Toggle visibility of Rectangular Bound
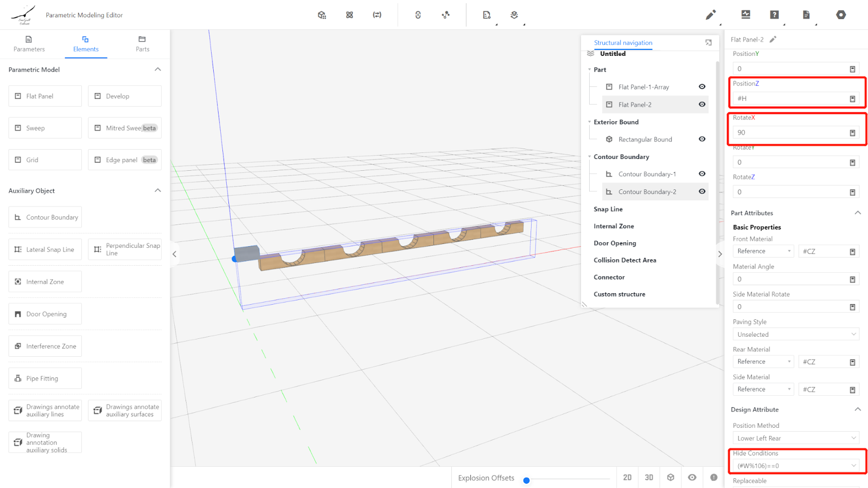Image resolution: width=868 pixels, height=488 pixels. click(x=702, y=139)
